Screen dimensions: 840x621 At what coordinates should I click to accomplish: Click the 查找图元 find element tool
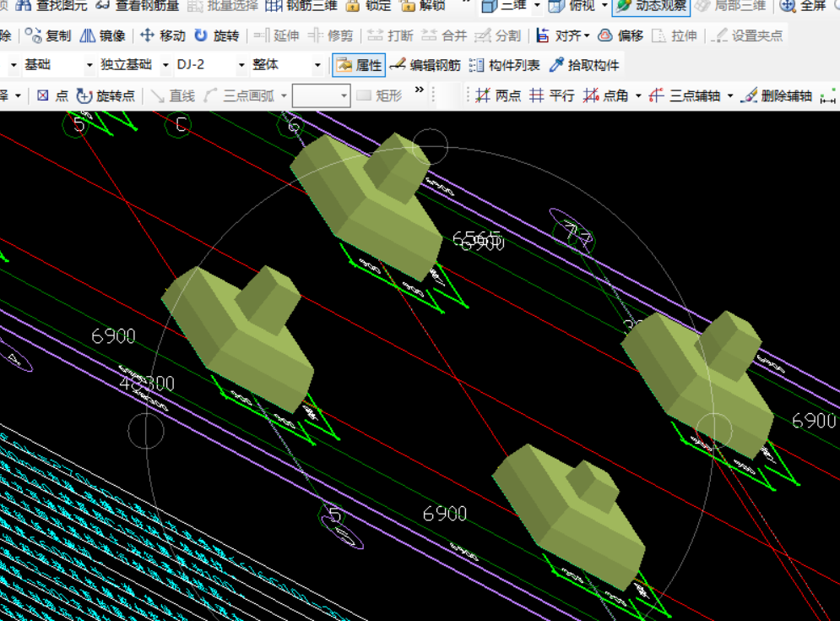[x=51, y=6]
